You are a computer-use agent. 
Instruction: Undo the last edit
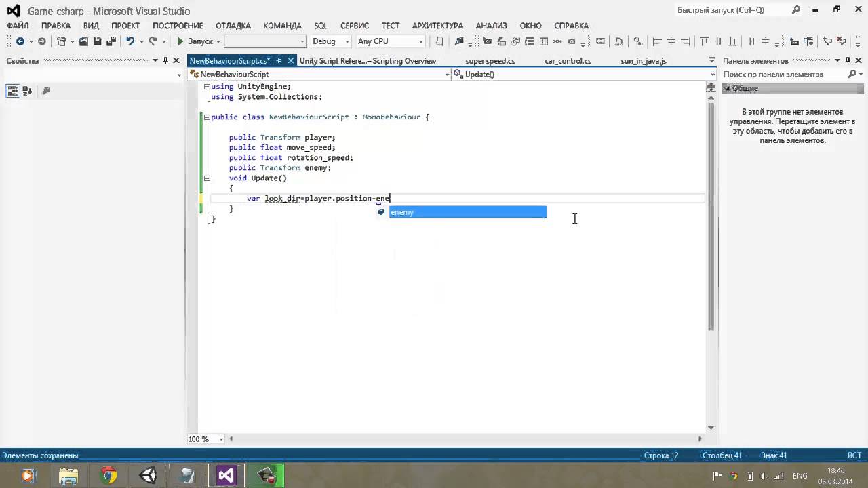(130, 41)
